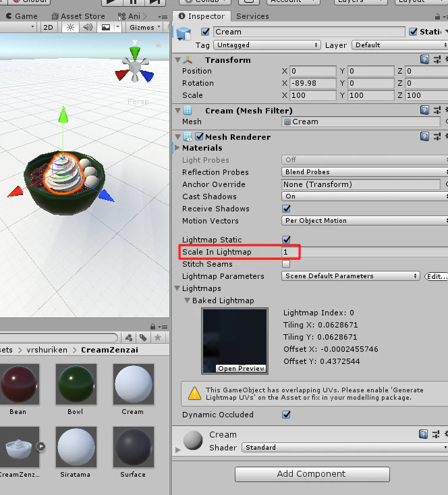Viewport: 448px width, 495px height.
Task: Click the GameObject cube icon in Inspector
Action: 184,34
